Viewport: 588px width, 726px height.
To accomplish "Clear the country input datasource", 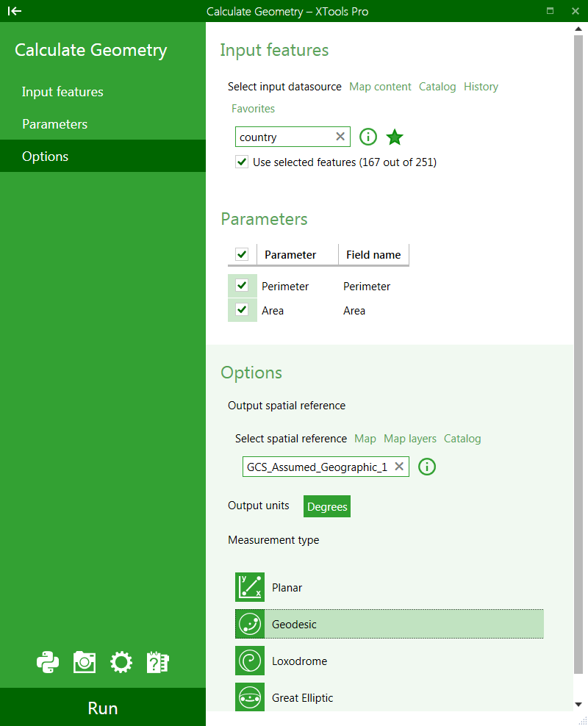I will click(x=340, y=137).
